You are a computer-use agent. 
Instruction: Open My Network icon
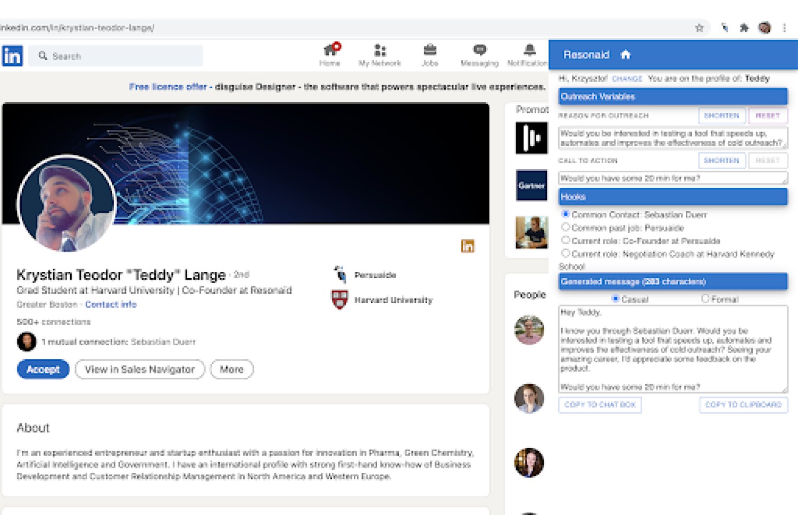380,50
